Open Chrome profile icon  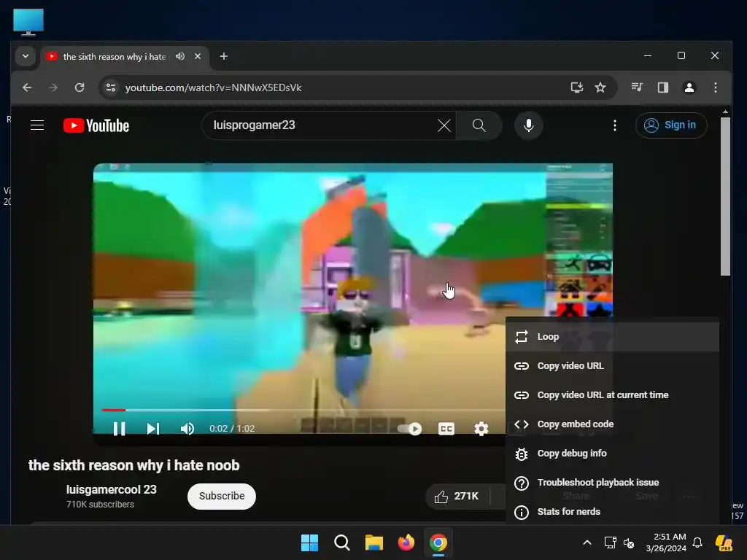(689, 87)
